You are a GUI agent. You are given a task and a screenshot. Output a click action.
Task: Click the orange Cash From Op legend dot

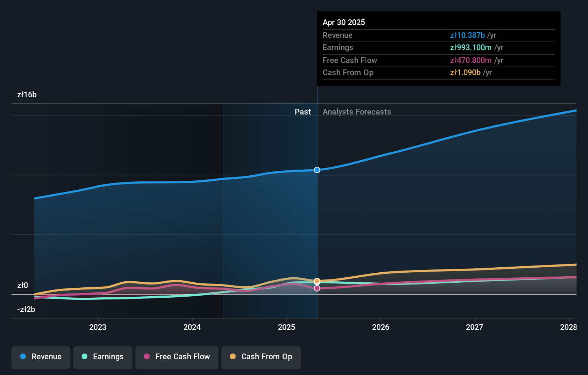[x=232, y=357]
